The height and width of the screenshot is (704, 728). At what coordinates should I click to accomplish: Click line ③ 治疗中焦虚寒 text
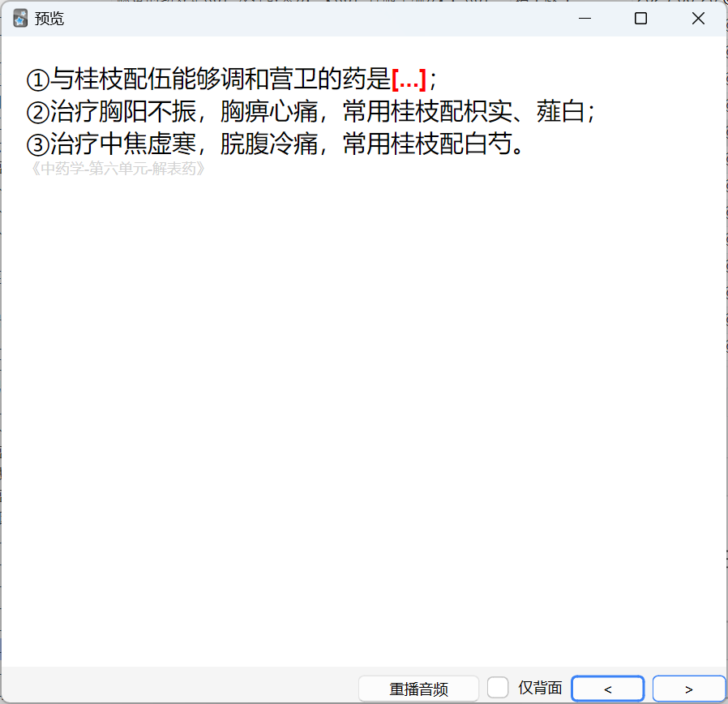(x=276, y=144)
